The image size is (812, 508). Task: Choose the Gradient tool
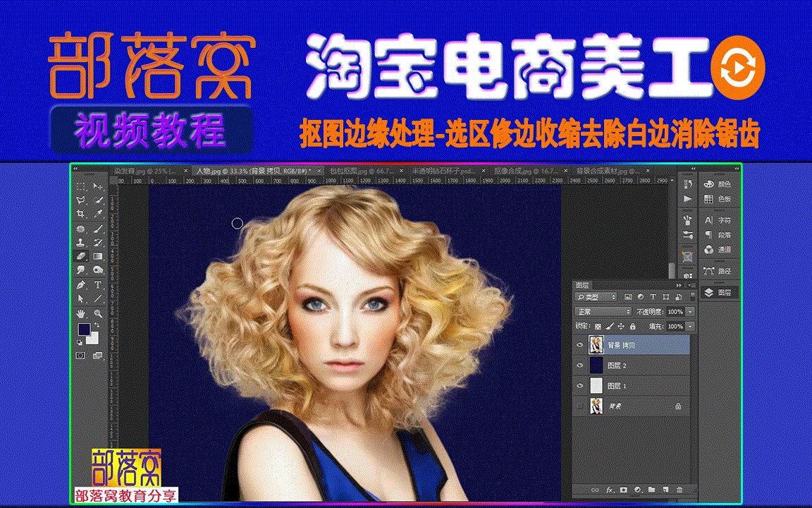(x=97, y=255)
